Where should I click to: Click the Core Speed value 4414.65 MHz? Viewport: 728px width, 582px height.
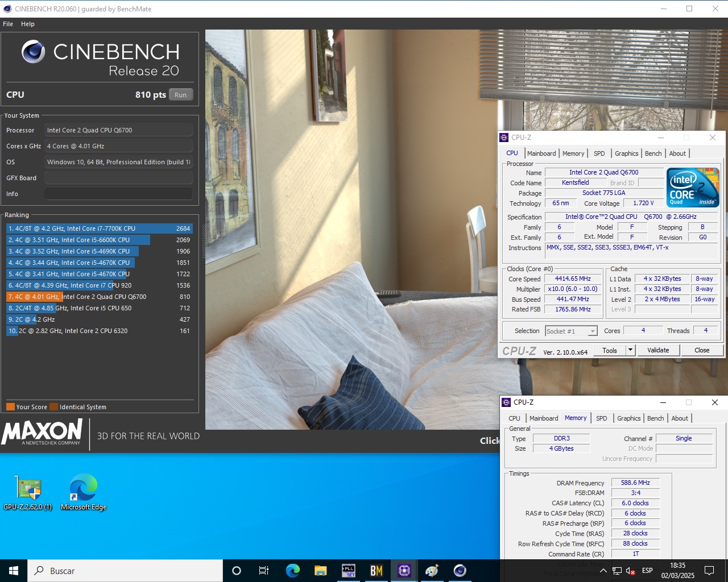[x=573, y=278]
